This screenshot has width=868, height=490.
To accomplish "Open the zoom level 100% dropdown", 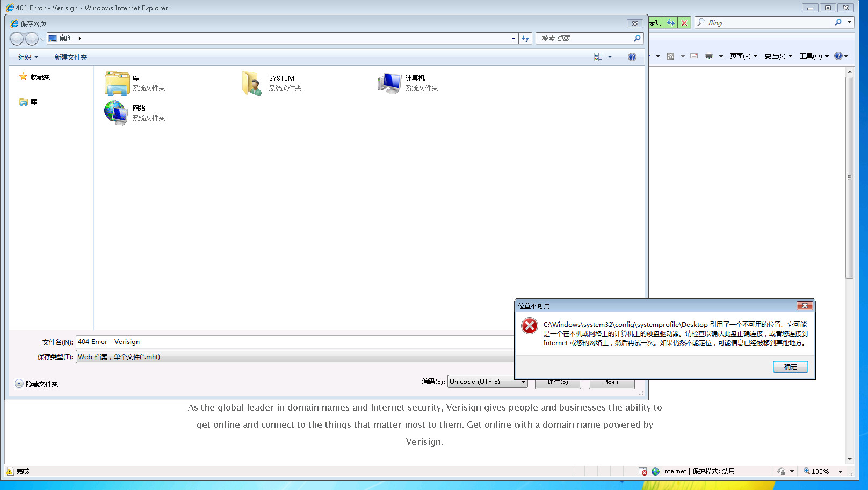I will [x=840, y=471].
